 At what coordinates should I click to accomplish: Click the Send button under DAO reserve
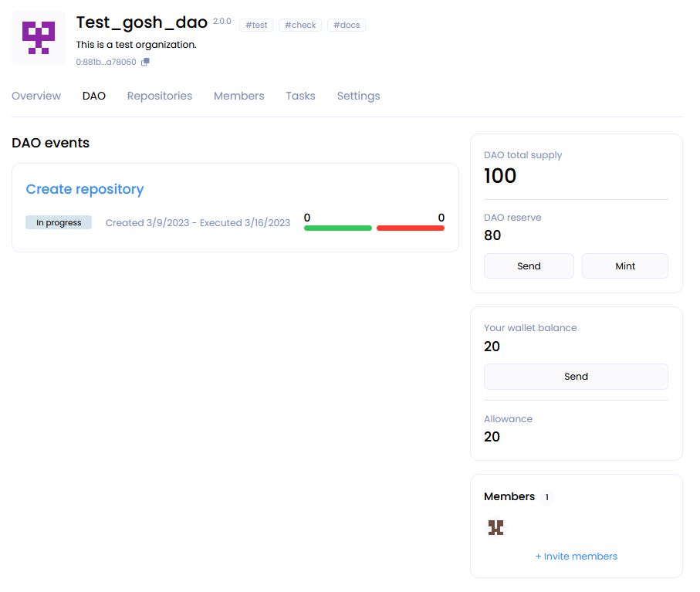tap(529, 266)
